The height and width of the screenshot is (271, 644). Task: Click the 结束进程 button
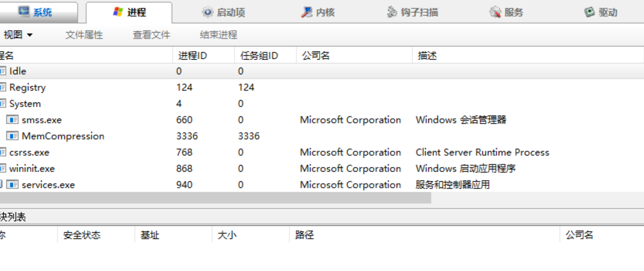218,35
